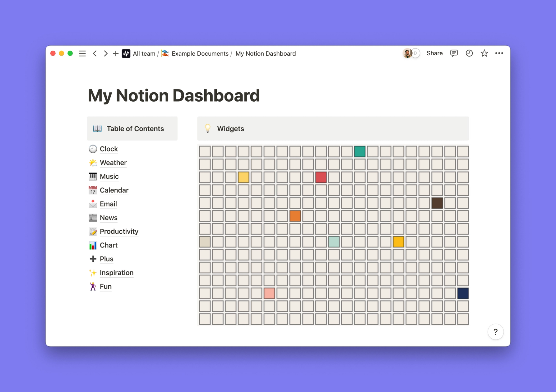Screen dimensions: 556x392
Task: Click the Calendar emoji icon
Action: (93, 190)
